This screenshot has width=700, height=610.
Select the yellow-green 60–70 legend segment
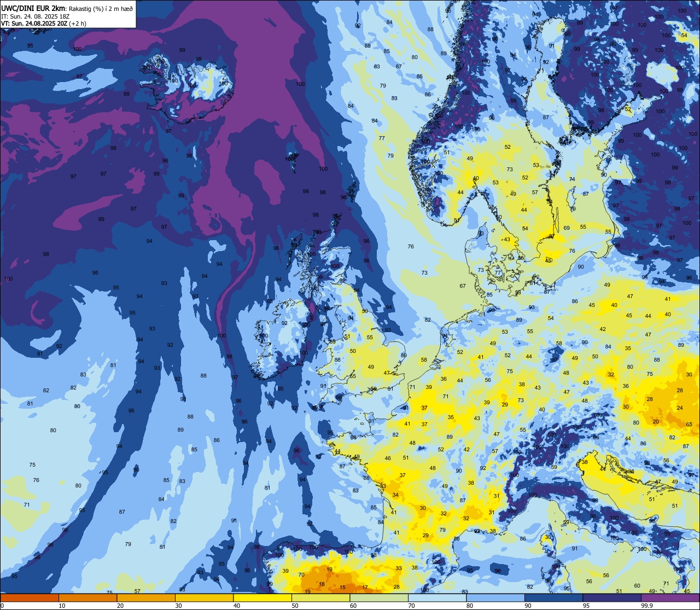[x=379, y=597]
